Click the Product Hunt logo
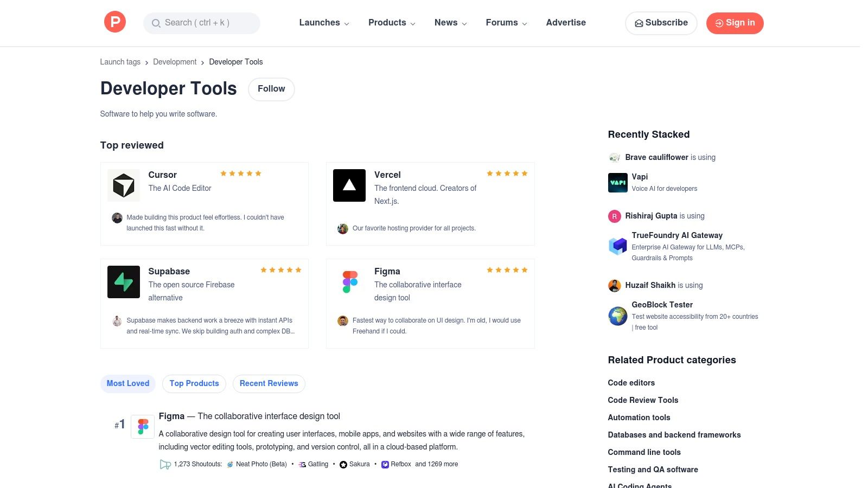 pos(114,22)
